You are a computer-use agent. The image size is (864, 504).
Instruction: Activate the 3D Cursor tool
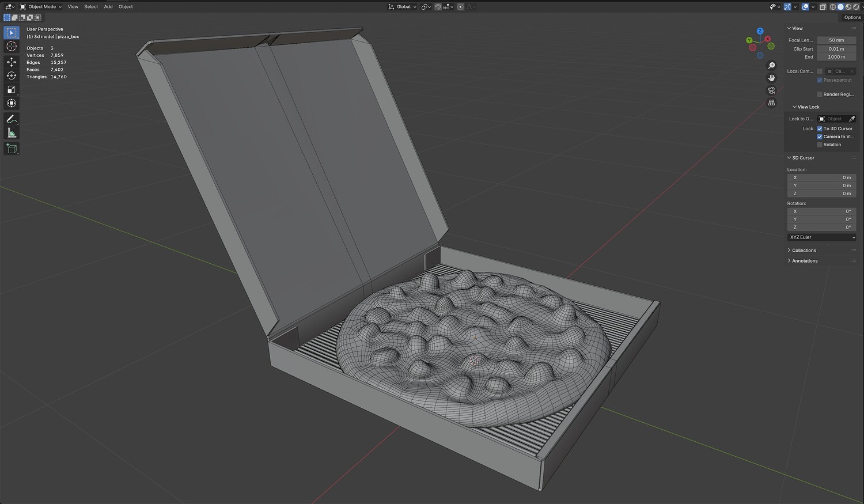point(12,47)
